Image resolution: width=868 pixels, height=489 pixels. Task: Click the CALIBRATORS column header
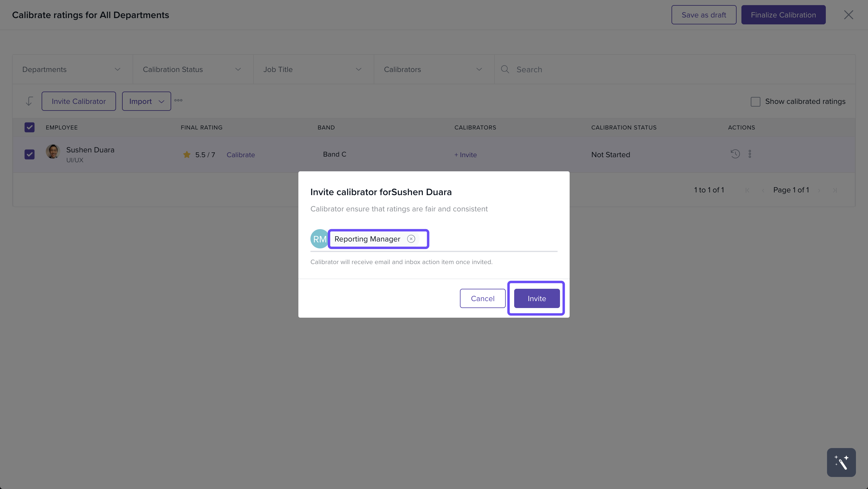475,128
